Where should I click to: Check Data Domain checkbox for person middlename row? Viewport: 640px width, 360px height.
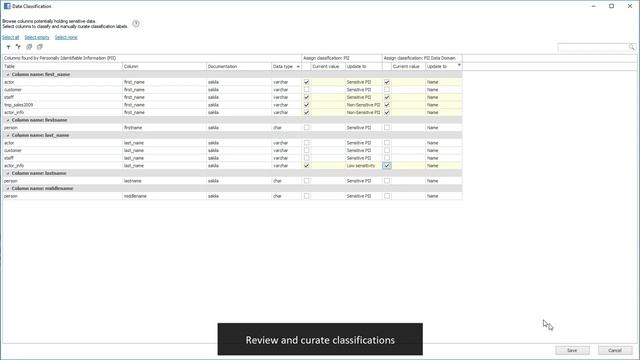coord(387,196)
